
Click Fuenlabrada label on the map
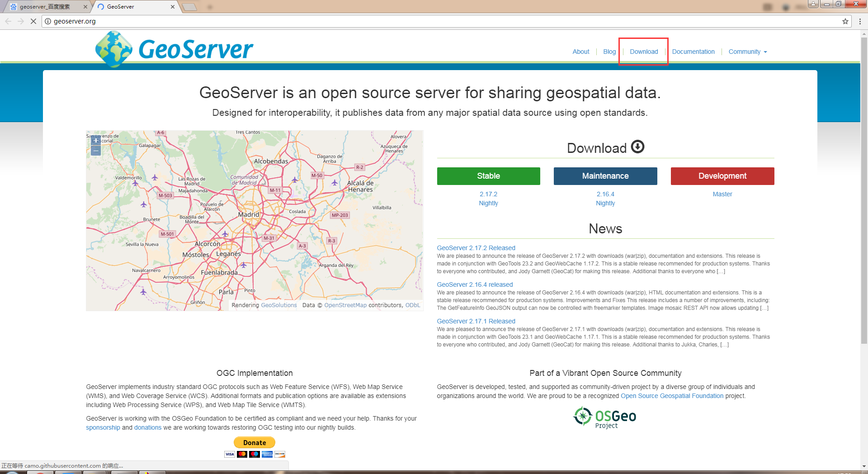tap(219, 273)
